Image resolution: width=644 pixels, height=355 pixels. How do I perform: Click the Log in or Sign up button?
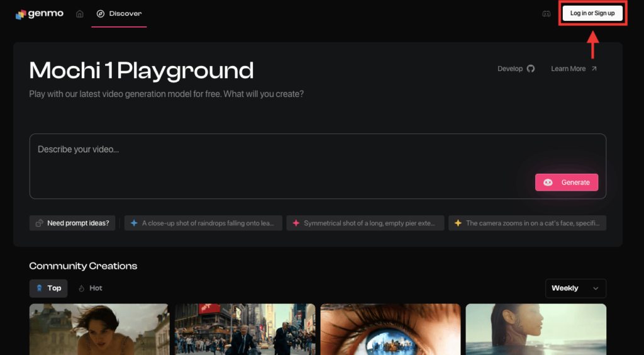click(x=592, y=13)
